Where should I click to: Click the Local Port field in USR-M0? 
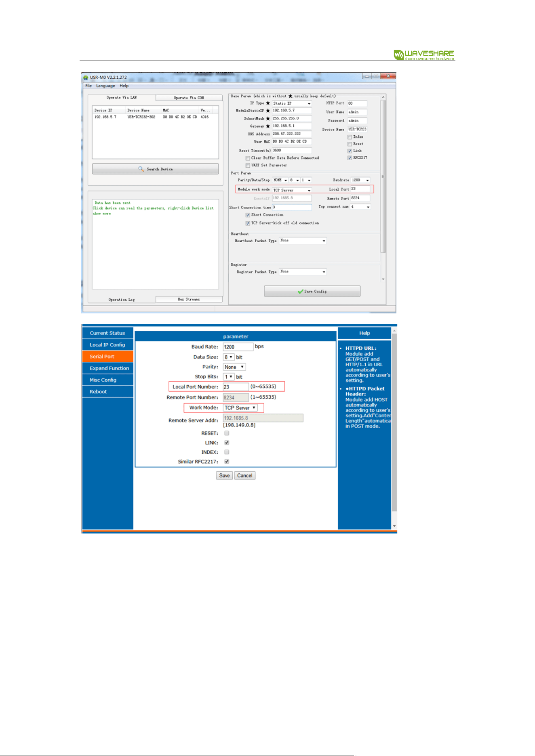[360, 189]
